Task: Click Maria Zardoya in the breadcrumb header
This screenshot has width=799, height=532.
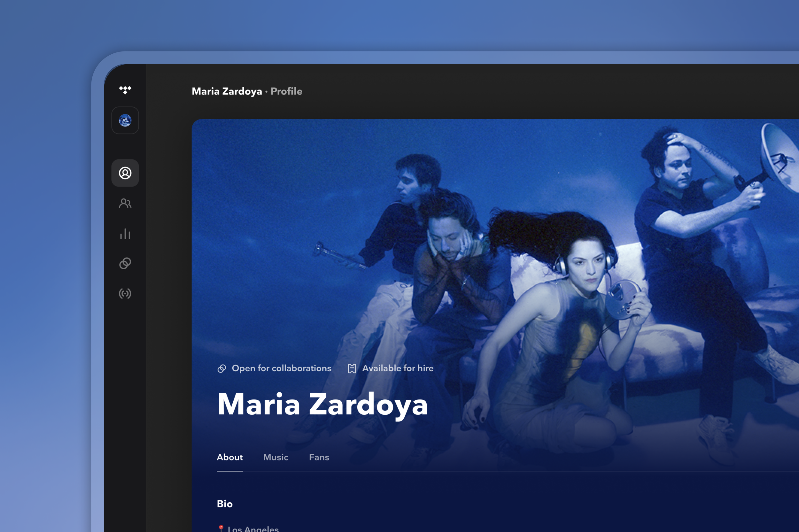Action: (x=227, y=91)
